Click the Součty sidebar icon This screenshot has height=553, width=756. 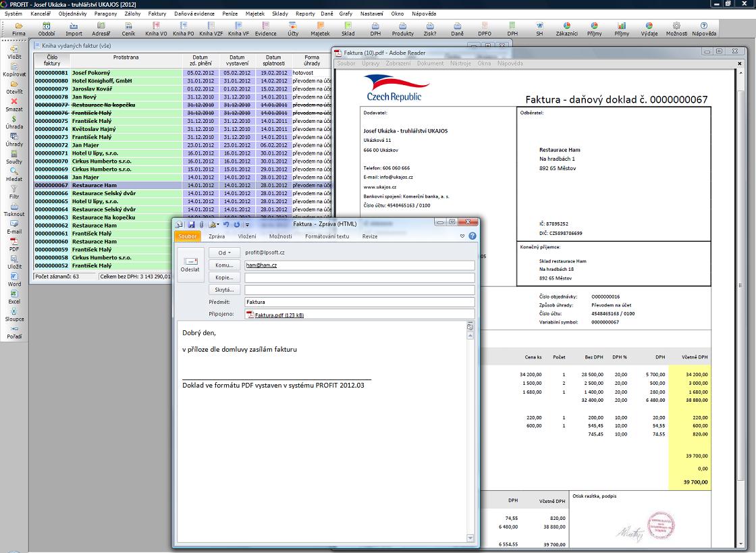[x=14, y=157]
